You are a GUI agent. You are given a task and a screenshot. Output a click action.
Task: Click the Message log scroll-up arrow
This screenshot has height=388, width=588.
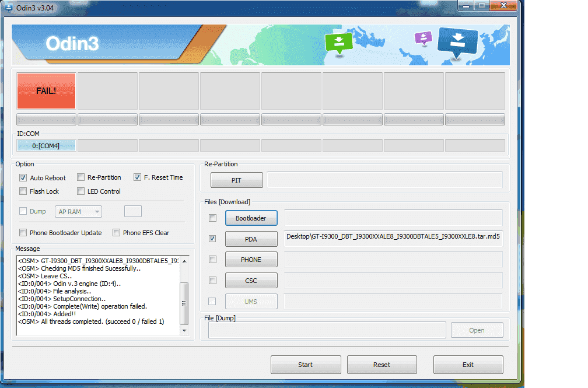point(184,261)
